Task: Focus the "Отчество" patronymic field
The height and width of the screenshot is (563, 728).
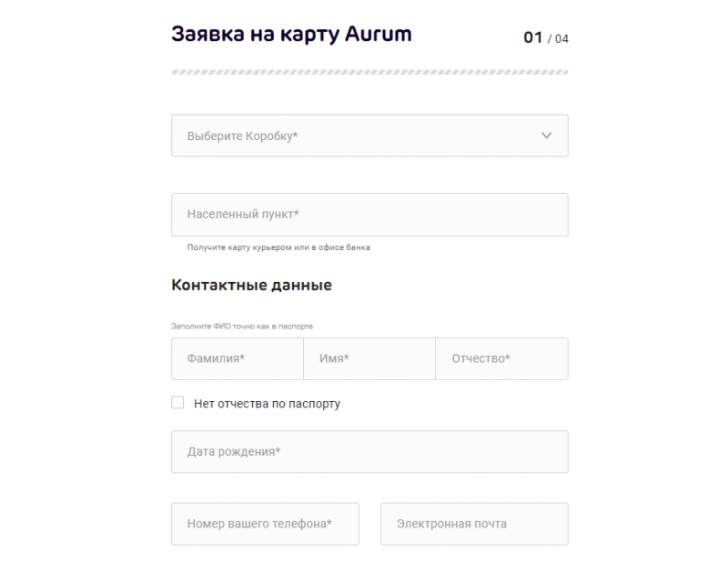Action: [501, 358]
